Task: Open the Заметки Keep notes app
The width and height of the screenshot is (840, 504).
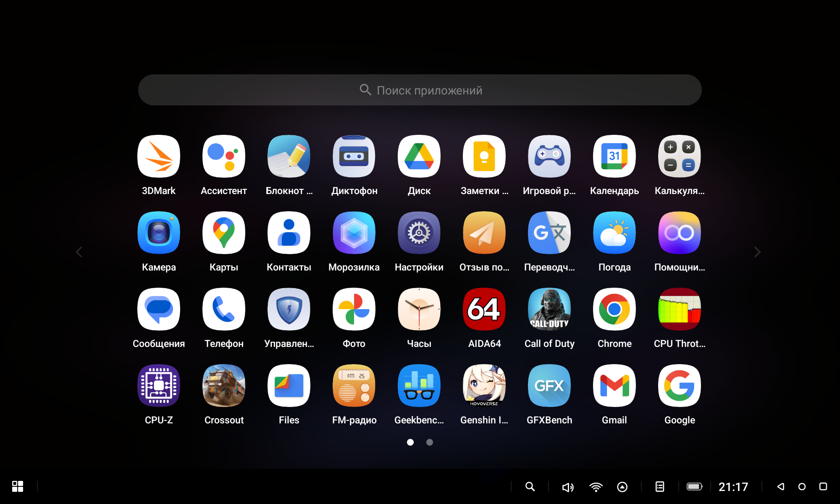Action: point(484,156)
